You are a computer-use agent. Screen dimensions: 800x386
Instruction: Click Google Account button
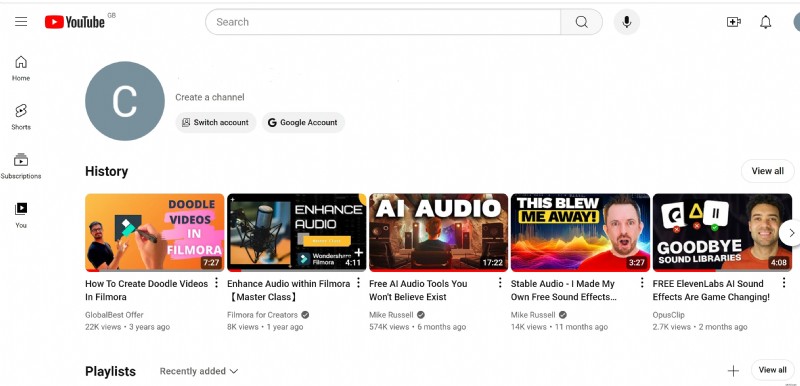(x=304, y=122)
